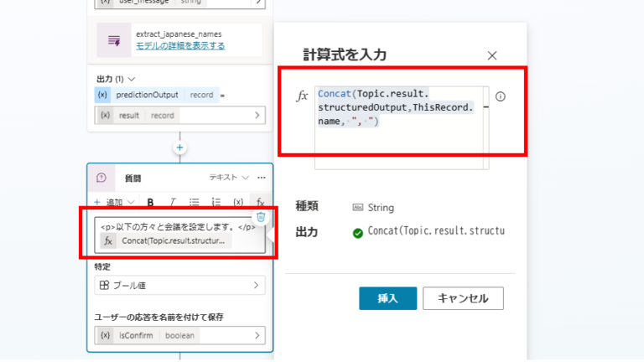Click the plus button to add a node
644x362 pixels.
coord(179,147)
